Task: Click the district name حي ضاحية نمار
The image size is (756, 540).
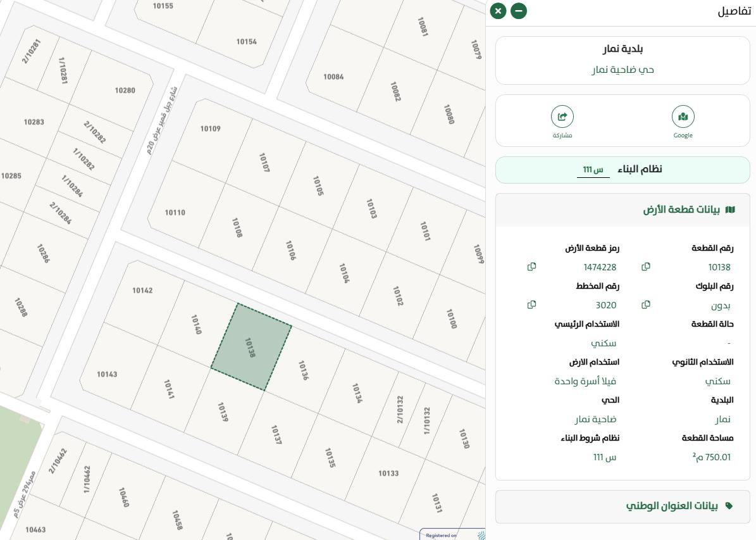Action: tap(623, 70)
